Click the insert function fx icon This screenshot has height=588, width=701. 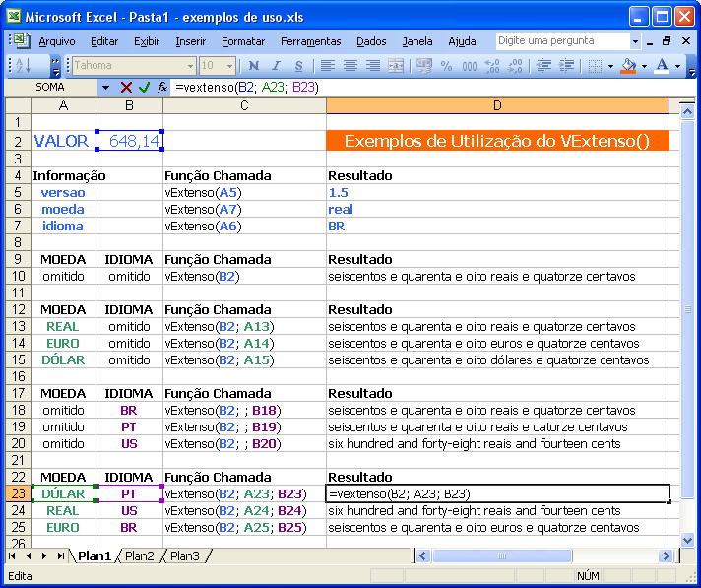[x=162, y=88]
